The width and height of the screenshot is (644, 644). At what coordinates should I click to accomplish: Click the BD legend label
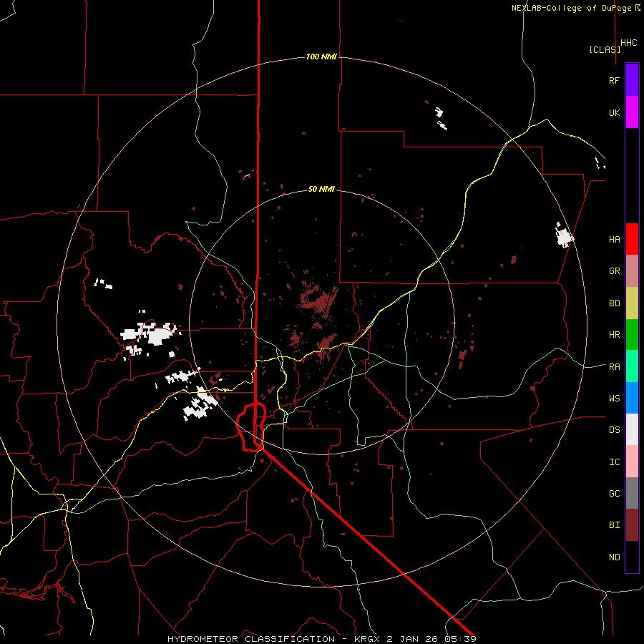(x=614, y=303)
